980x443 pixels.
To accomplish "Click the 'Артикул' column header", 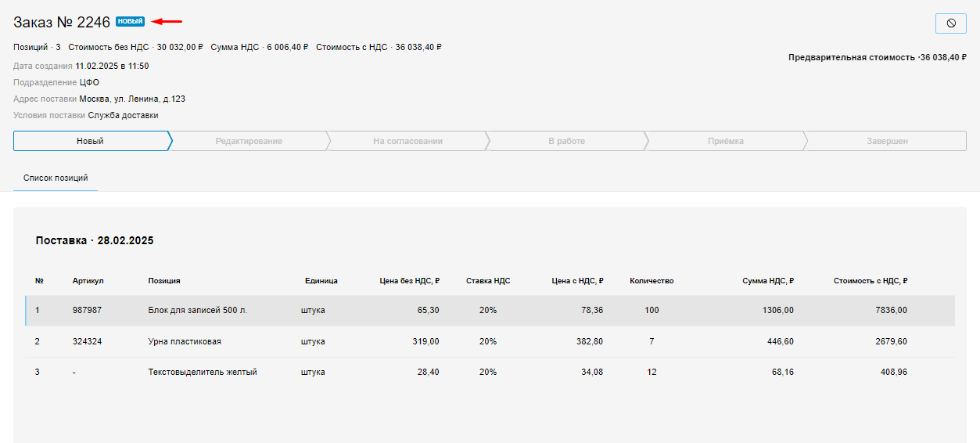I will coord(88,281).
